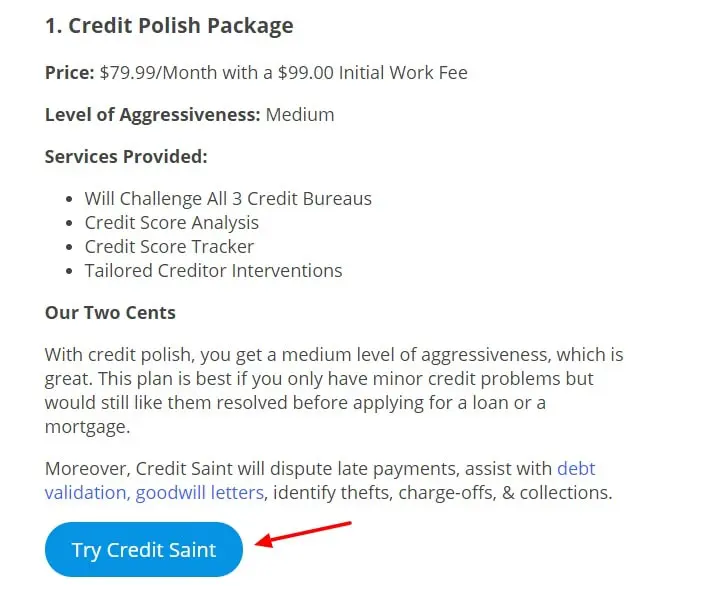This screenshot has width=725, height=607.
Task: Click the 'Level of Aggressiveness:' label
Action: point(152,114)
